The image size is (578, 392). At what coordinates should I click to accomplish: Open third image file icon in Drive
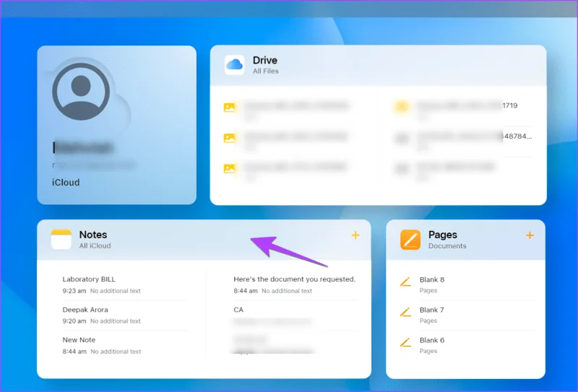(229, 169)
